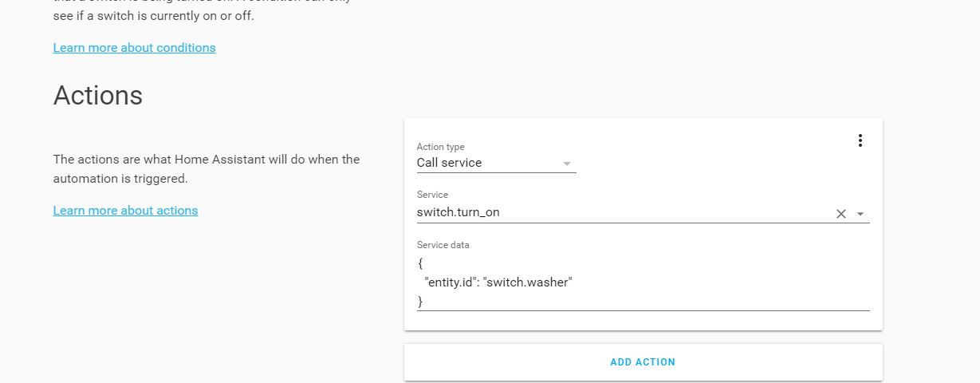Select the Actions heading text
Image resolution: width=980 pixels, height=383 pixels.
98,96
